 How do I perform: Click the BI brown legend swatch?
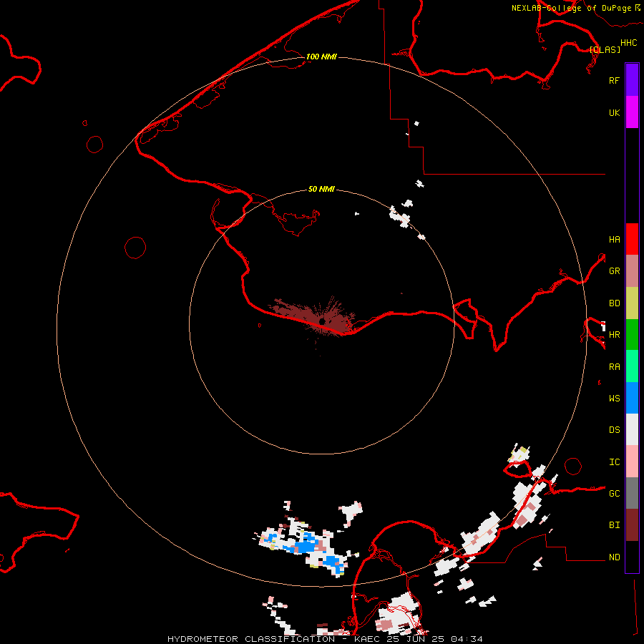(x=632, y=525)
